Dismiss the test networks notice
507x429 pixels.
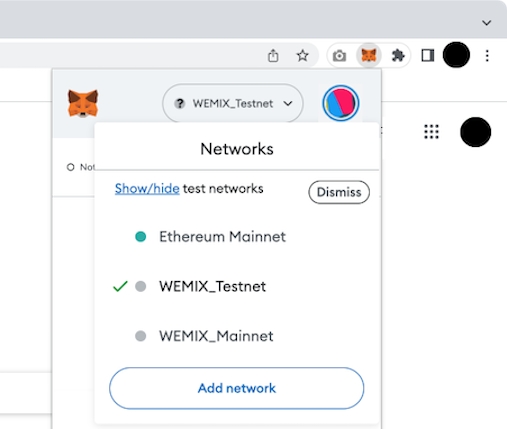click(339, 192)
